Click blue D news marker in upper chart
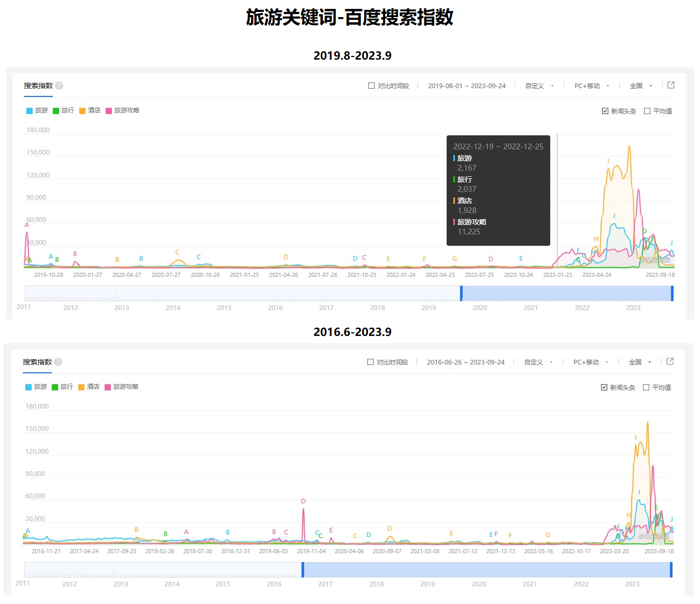 click(355, 259)
